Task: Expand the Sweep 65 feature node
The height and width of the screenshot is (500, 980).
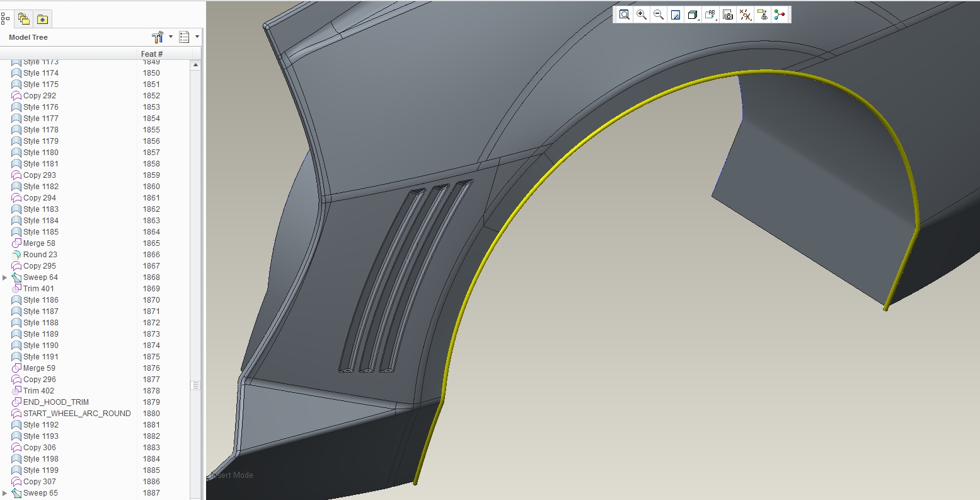Action: pyautogui.click(x=5, y=493)
